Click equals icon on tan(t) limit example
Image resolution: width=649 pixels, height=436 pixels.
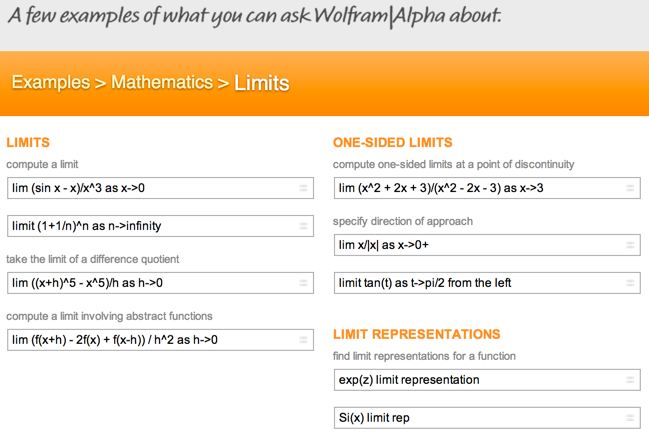click(x=630, y=283)
